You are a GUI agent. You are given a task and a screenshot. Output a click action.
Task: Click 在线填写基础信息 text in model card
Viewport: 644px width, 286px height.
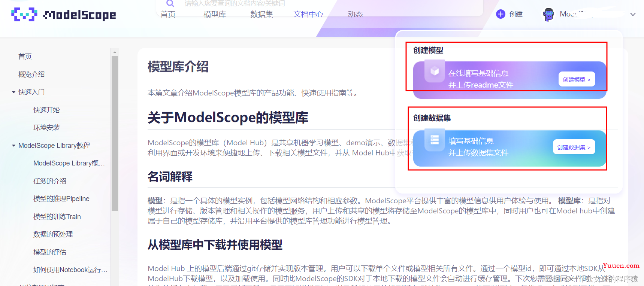tap(478, 73)
